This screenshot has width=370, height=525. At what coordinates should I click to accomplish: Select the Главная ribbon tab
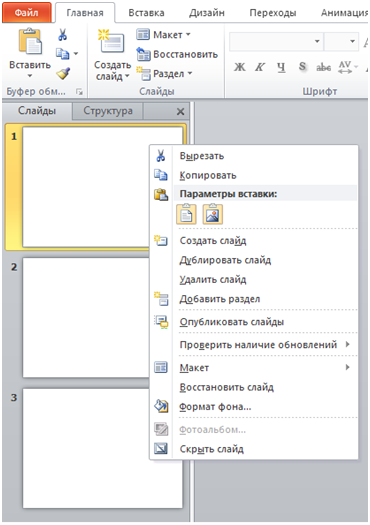(x=85, y=13)
